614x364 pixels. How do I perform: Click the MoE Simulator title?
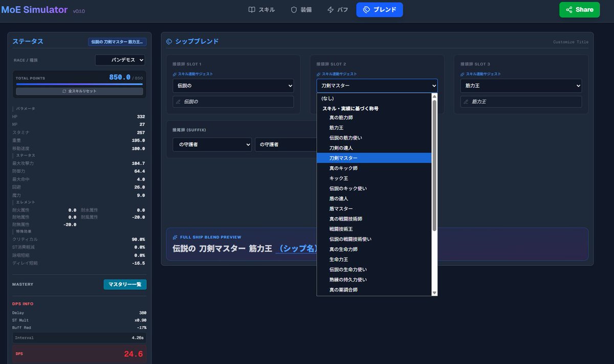click(34, 10)
